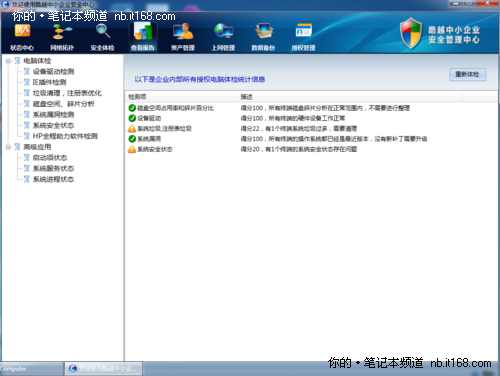Viewport: 500px width, 376px height.
Task: Select 磁盘空间、碎片分析 in the tree
Action: [x=63, y=104]
